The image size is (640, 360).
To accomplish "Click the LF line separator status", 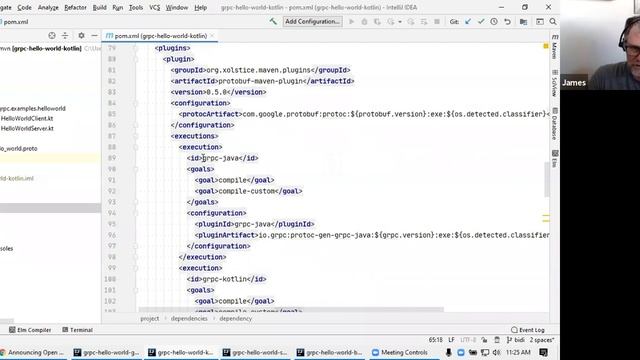I will point(451,340).
